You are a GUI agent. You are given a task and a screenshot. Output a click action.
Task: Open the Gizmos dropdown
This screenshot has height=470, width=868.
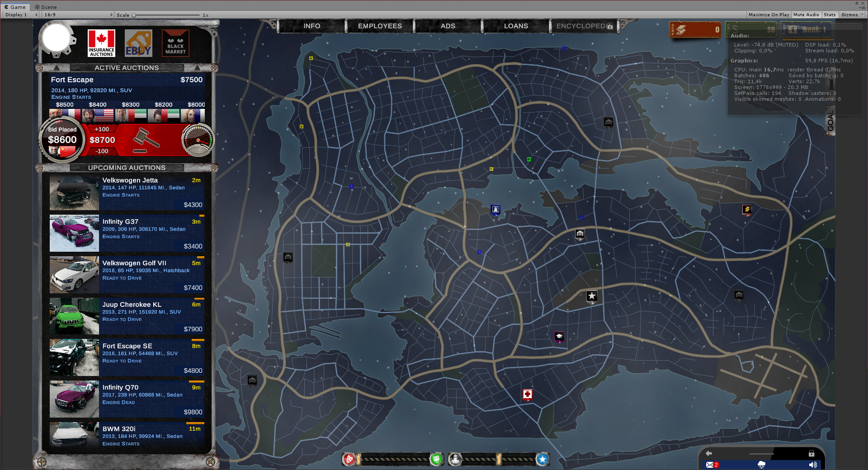click(x=851, y=15)
